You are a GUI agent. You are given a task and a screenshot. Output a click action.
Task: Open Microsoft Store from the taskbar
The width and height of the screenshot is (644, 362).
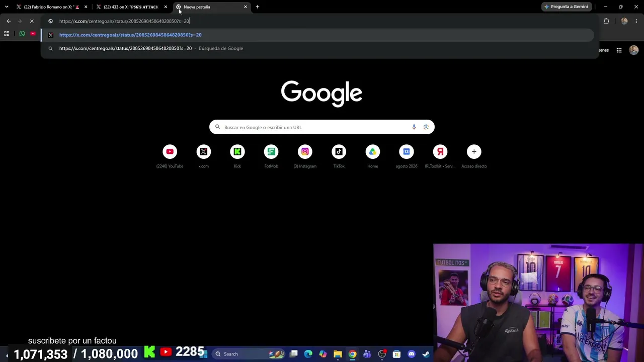click(396, 354)
